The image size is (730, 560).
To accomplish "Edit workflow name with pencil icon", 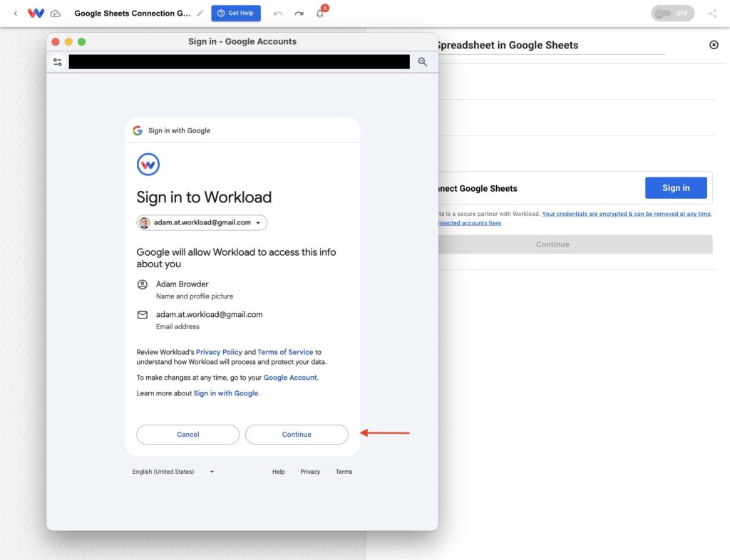I will 200,14.
